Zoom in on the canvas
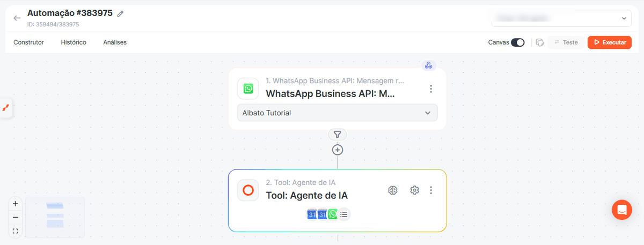 pos(15,204)
